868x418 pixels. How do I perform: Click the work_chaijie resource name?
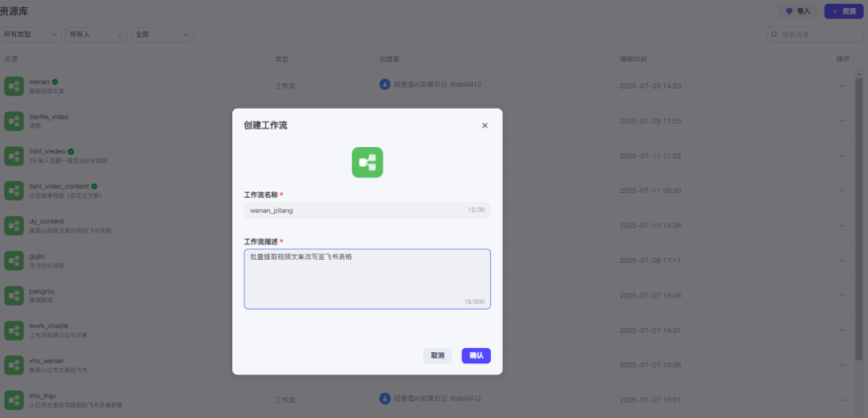[49, 326]
